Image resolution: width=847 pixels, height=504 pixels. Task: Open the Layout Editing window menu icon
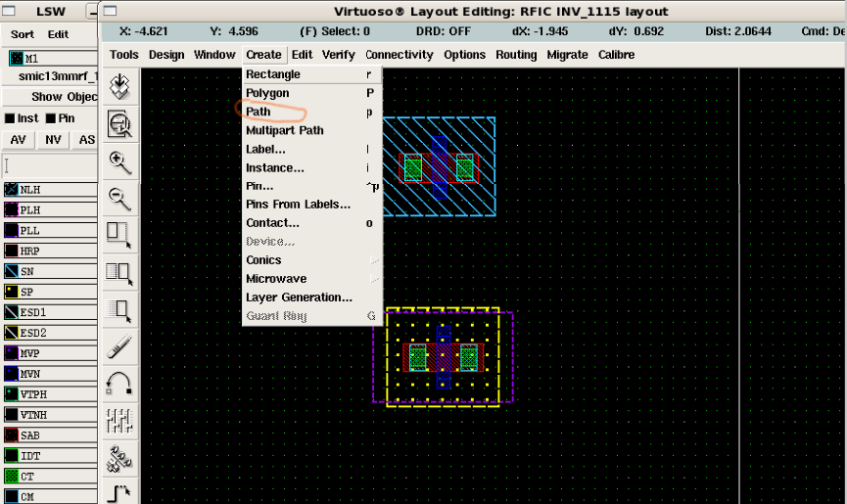pos(110,11)
